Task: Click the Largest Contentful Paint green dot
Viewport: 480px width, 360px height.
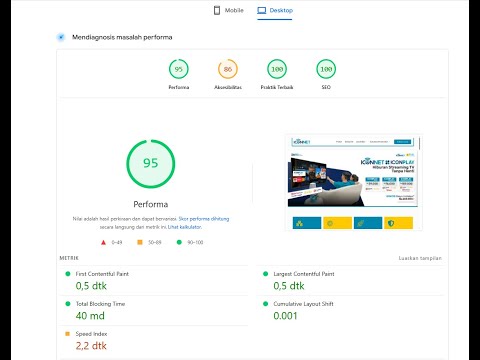Action: pos(265,274)
